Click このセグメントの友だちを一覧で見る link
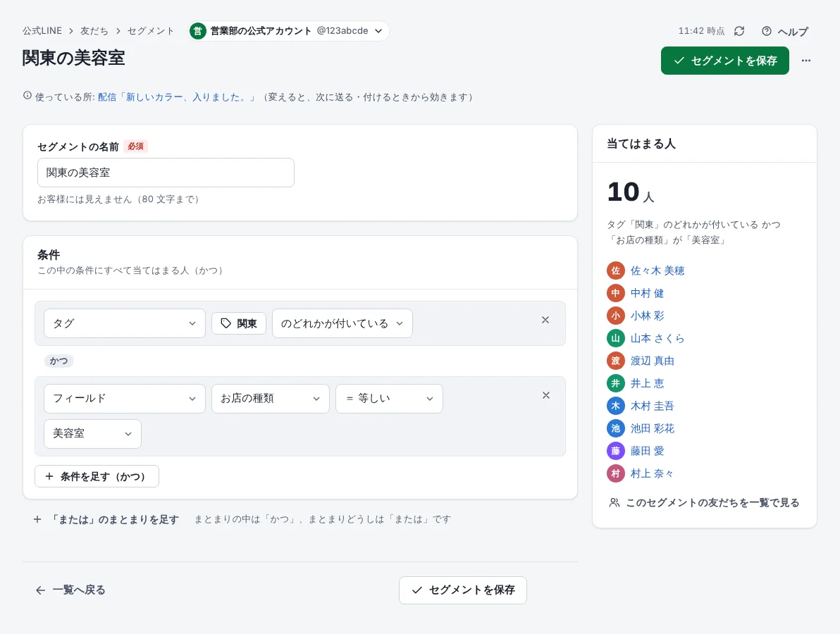 [705, 503]
